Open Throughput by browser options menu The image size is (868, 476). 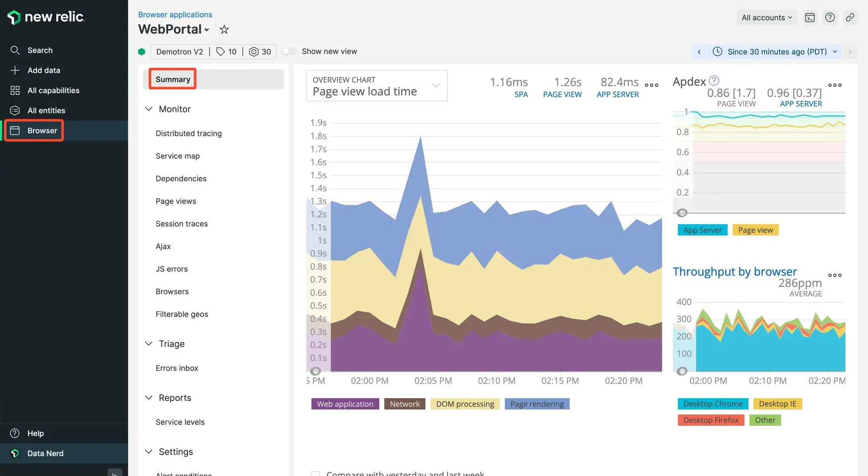835,275
